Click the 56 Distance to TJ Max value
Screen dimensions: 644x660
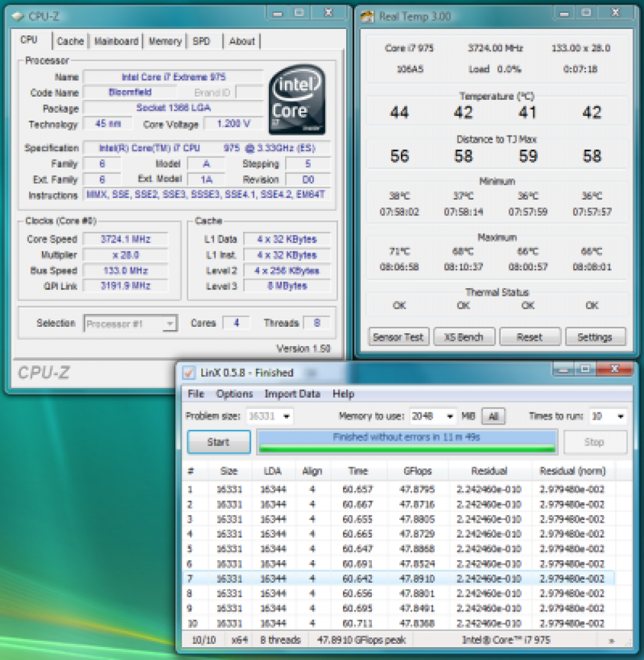[x=400, y=156]
